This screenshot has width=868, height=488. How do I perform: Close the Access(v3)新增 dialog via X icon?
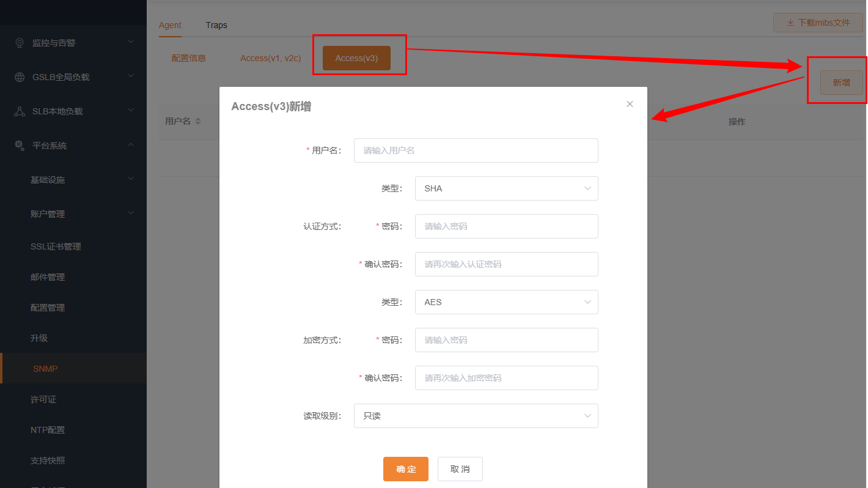coord(630,103)
